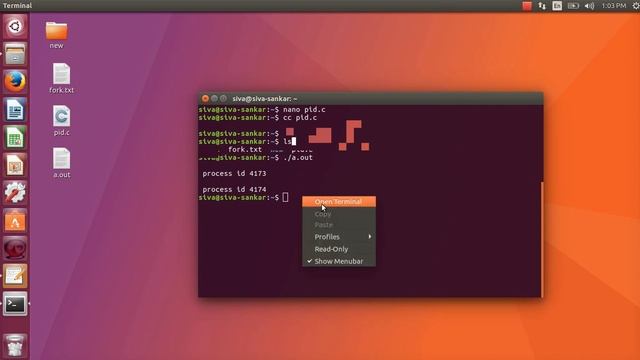Viewport: 640px width, 360px height.
Task: Open the battery indicator menu
Action: pos(573,6)
